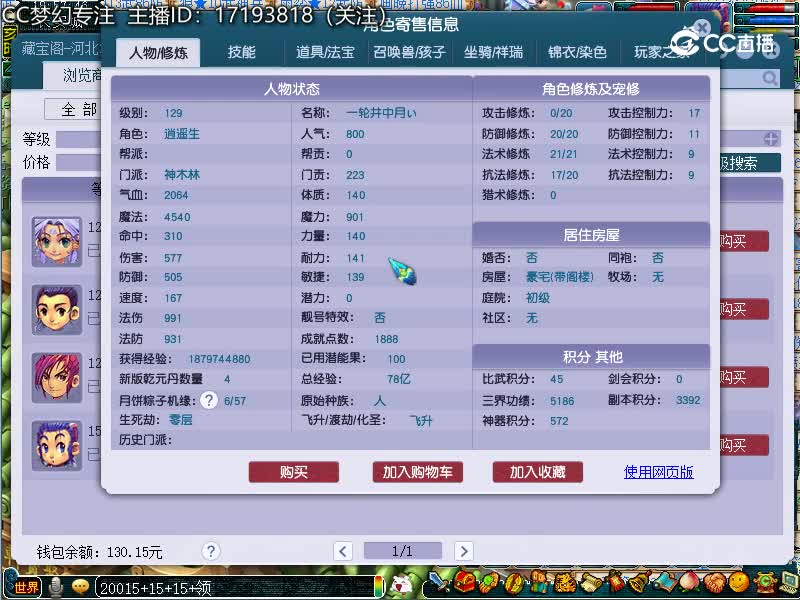This screenshot has width=800, height=600.
Task: Click the 购买 button in the dialog
Action: (294, 472)
